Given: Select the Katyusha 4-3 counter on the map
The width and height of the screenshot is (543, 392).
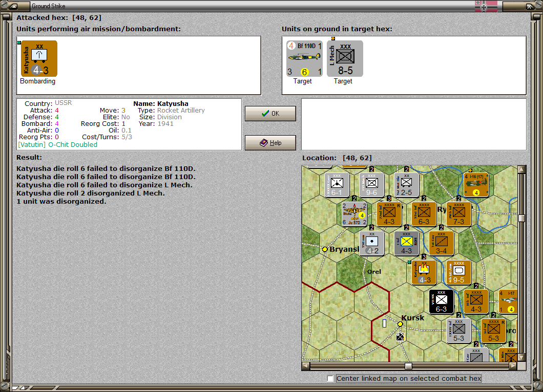Looking at the screenshot, I should tap(424, 272).
